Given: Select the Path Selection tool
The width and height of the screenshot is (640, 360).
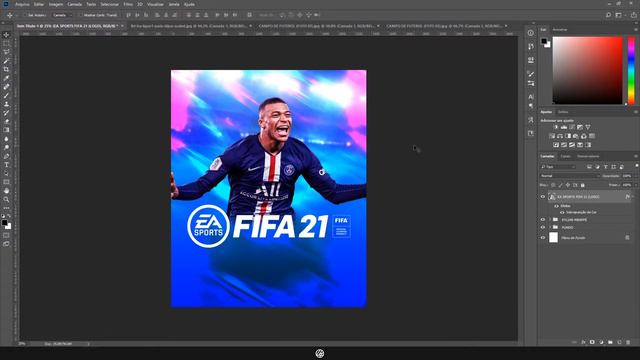Looking at the screenshot, I should 6,173.
